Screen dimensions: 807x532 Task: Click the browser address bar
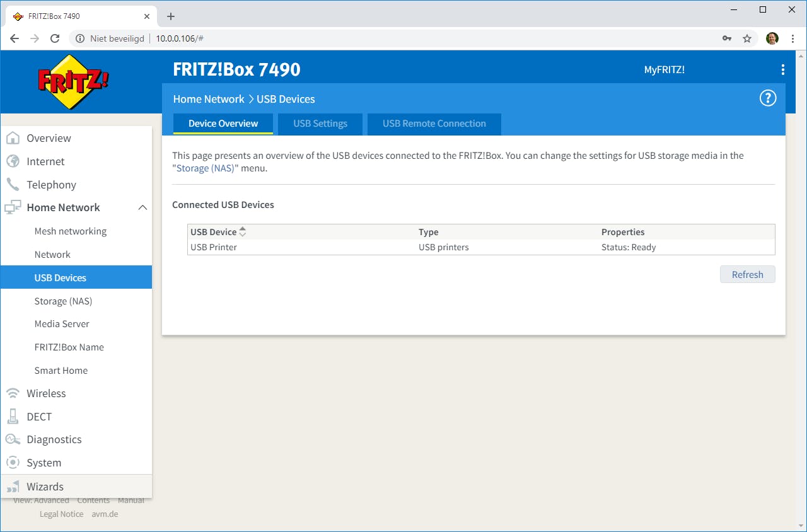[x=403, y=38]
